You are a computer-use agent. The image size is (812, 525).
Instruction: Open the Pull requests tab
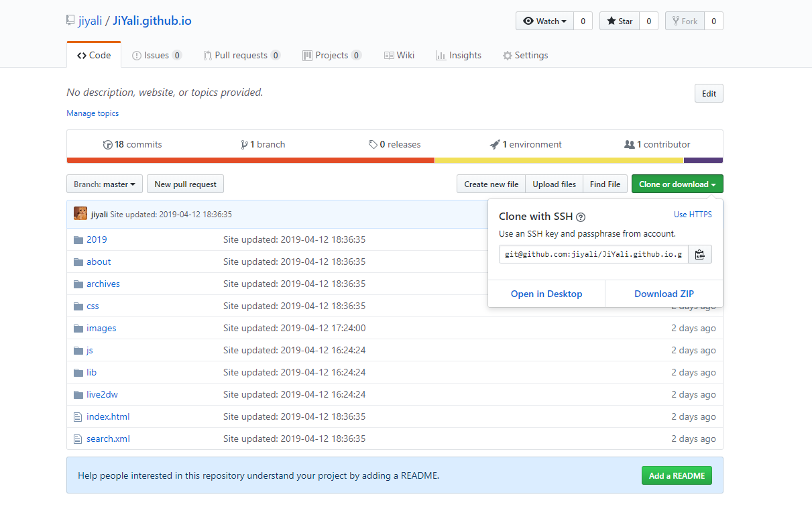click(x=242, y=55)
